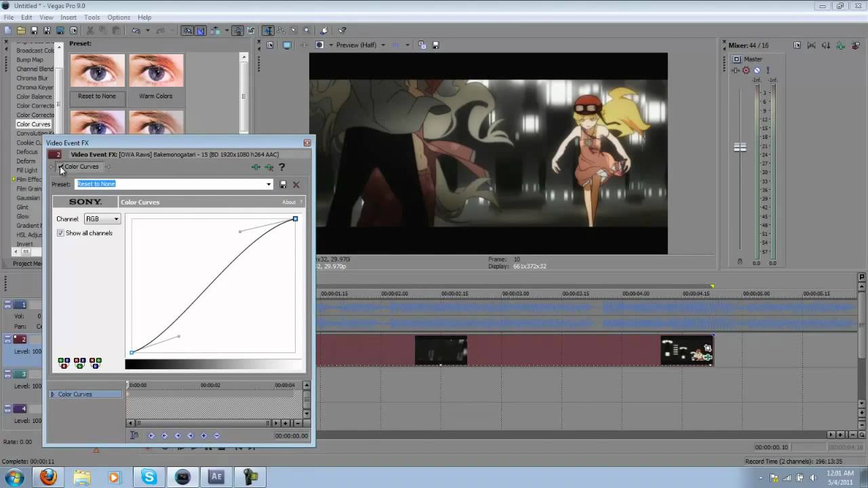868x488 pixels.
Task: Expand Color Curves keyframe track
Action: [53, 394]
